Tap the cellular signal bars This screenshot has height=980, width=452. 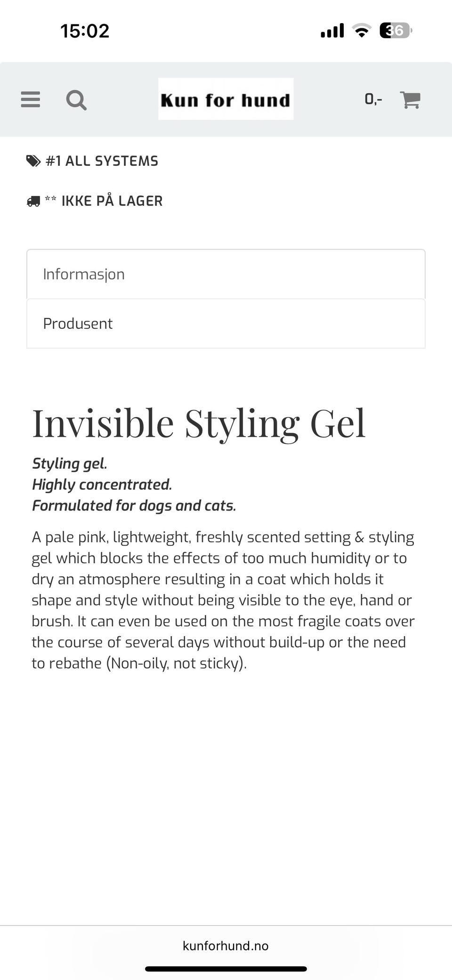(332, 31)
